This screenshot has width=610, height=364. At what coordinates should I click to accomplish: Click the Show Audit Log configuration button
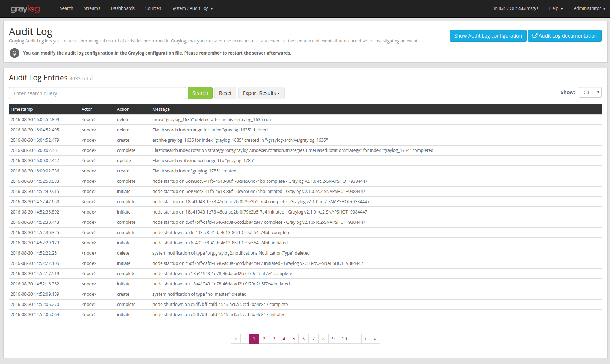tap(488, 35)
